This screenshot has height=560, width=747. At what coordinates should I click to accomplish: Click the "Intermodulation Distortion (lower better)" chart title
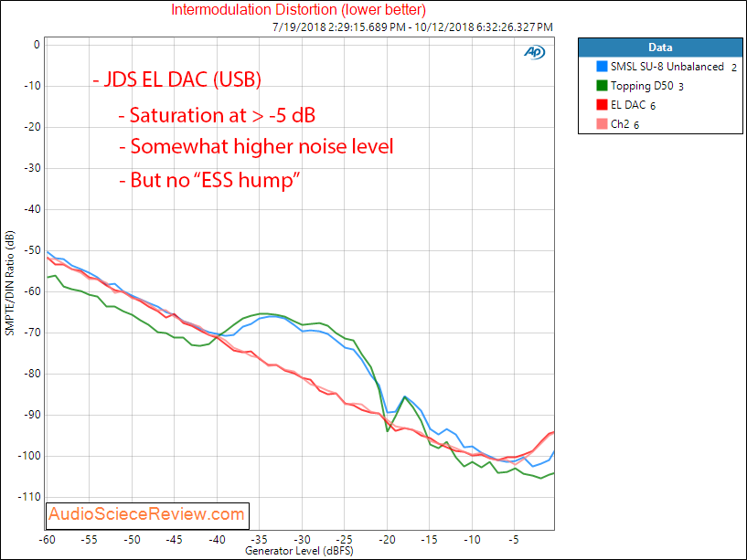[299, 9]
